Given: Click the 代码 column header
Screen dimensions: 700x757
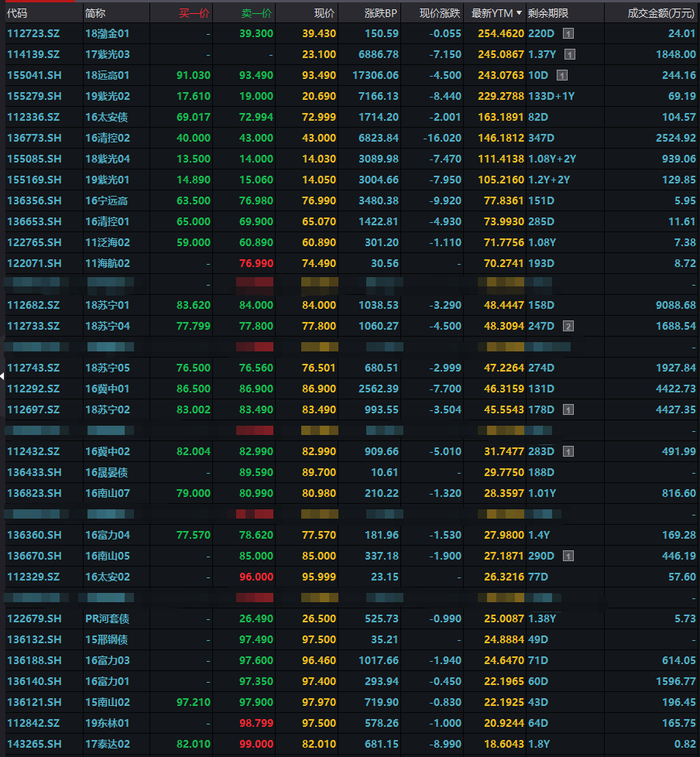Looking at the screenshot, I should (x=17, y=13).
